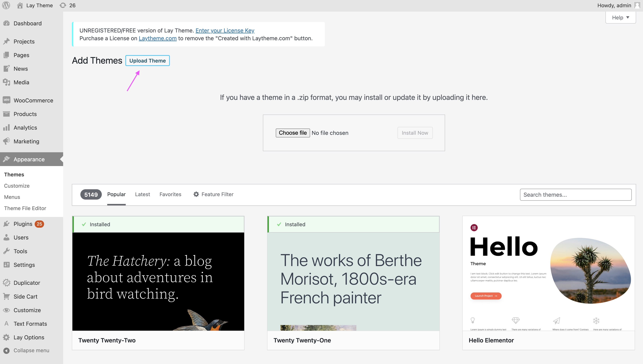Image resolution: width=643 pixels, height=364 pixels.
Task: Open the Customize item under Appearance
Action: (17, 186)
